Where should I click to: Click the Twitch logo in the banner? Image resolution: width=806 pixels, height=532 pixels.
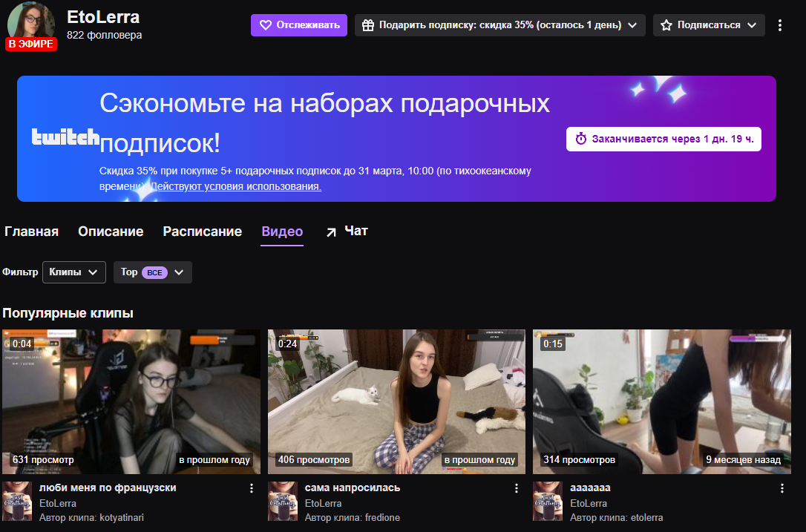(x=65, y=137)
